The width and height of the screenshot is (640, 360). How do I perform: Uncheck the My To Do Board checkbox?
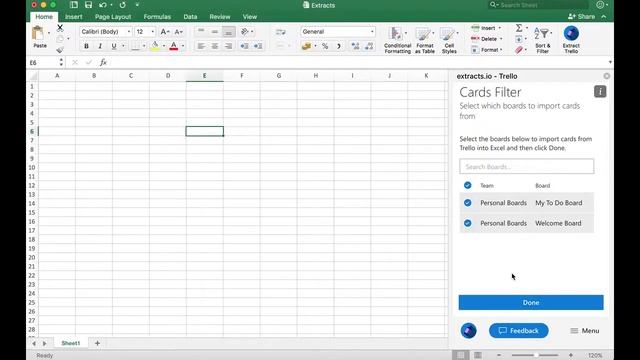point(467,202)
